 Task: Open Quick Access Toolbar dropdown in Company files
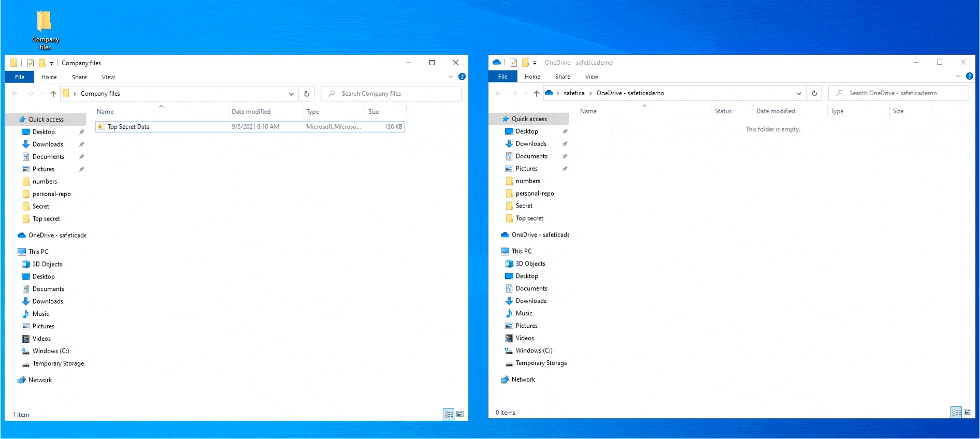(51, 63)
